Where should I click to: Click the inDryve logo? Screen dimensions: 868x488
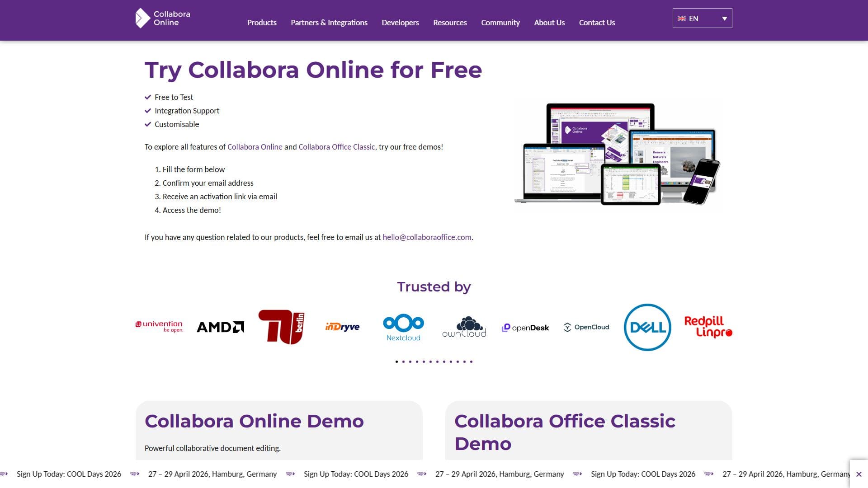[x=342, y=327]
